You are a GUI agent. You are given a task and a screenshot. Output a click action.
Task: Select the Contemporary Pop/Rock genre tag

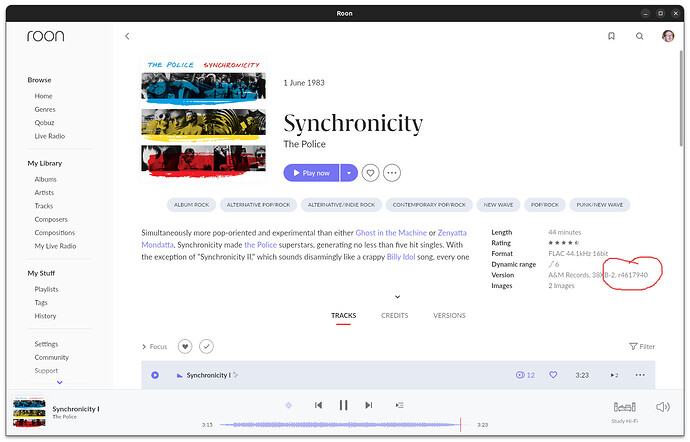coord(429,205)
